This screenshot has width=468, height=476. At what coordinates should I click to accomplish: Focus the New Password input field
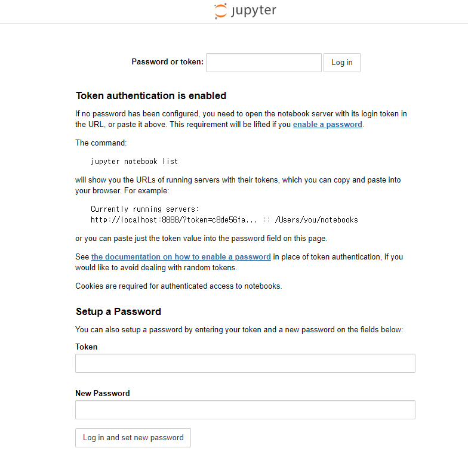[x=245, y=410]
